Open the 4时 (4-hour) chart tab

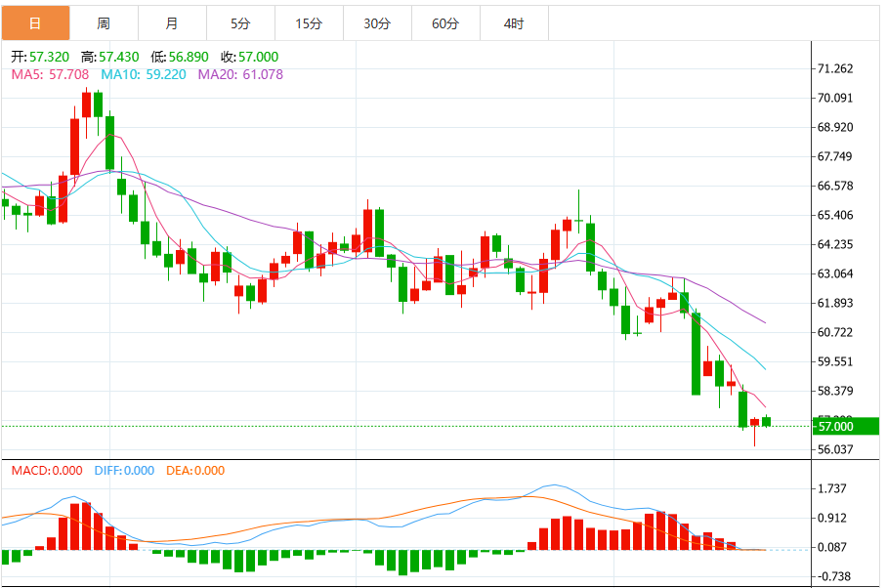(514, 23)
